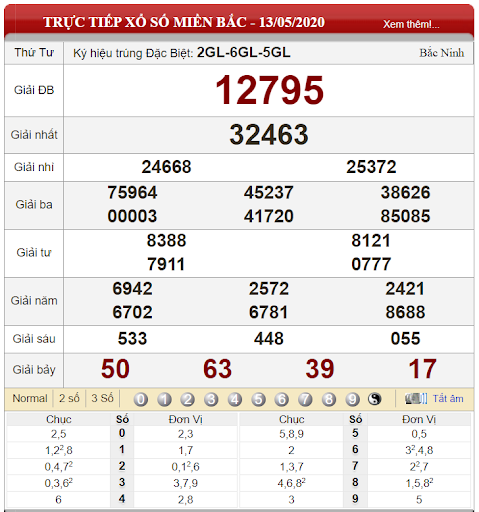Click the Bắc Ninh province label
The image size is (479, 512).
pyautogui.click(x=441, y=53)
